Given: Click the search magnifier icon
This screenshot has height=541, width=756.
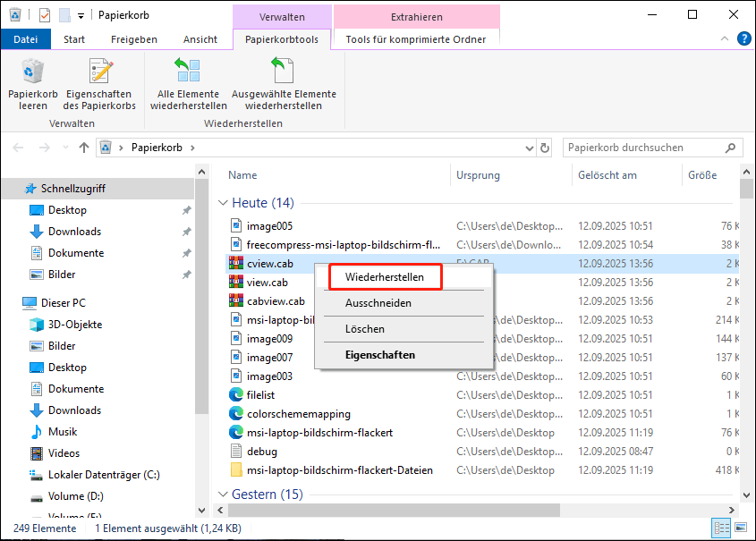Looking at the screenshot, I should point(731,148).
